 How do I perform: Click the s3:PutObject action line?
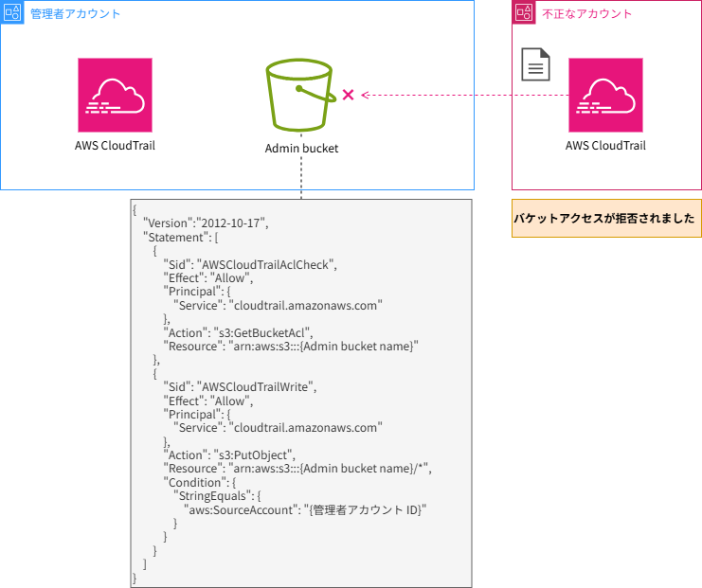[230, 454]
